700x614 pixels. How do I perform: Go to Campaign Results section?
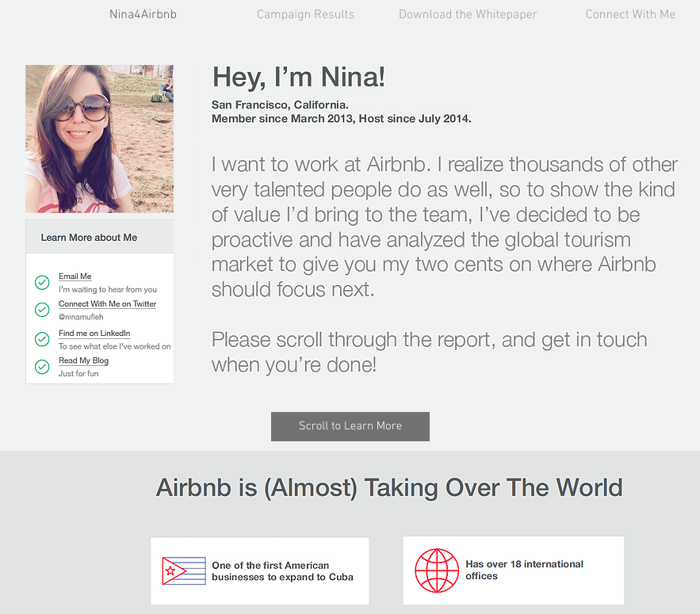305,14
